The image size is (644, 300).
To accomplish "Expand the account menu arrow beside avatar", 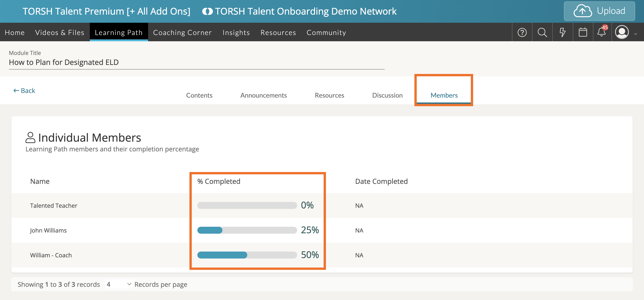I will coord(635,34).
